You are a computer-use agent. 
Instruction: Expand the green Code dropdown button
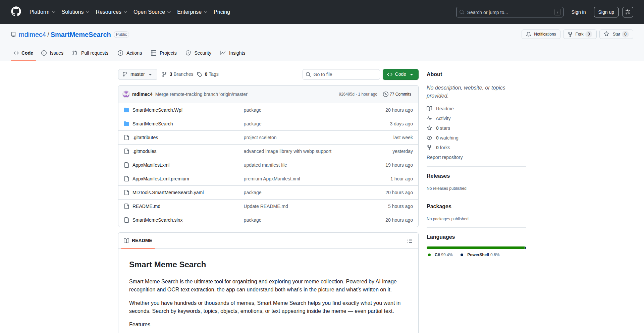(400, 74)
